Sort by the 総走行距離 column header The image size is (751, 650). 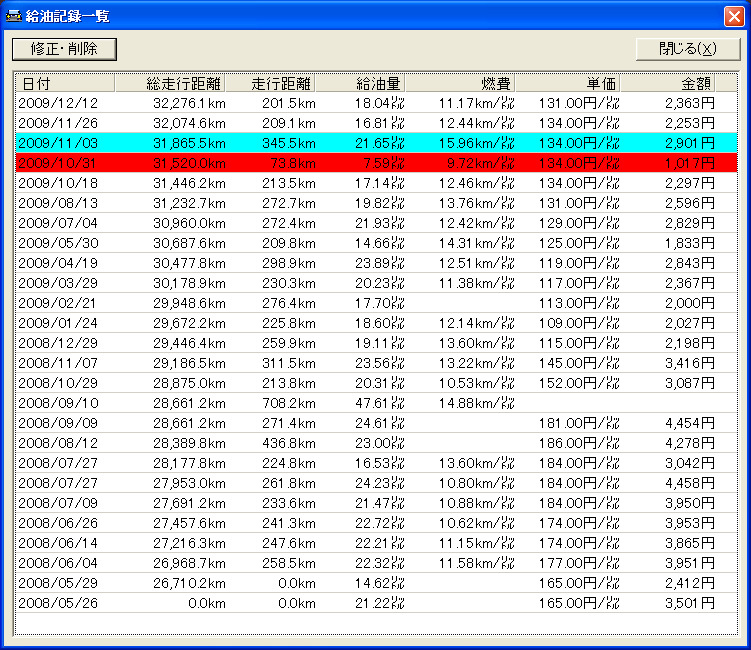[170, 83]
